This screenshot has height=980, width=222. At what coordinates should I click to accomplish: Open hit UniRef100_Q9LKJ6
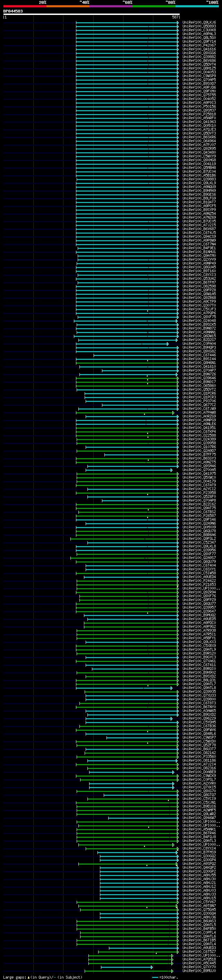[199, 23]
